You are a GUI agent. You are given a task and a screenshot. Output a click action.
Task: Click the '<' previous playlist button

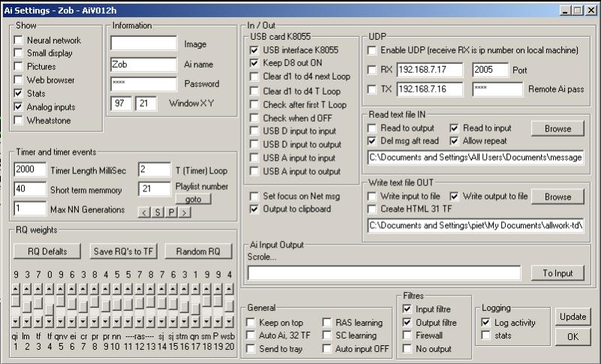point(145,212)
